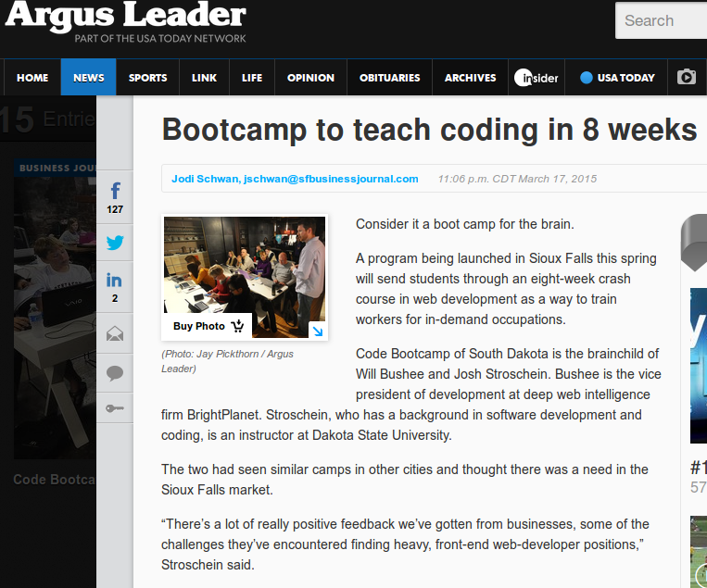
Task: Open author link Jodi Schwan email
Action: (295, 179)
